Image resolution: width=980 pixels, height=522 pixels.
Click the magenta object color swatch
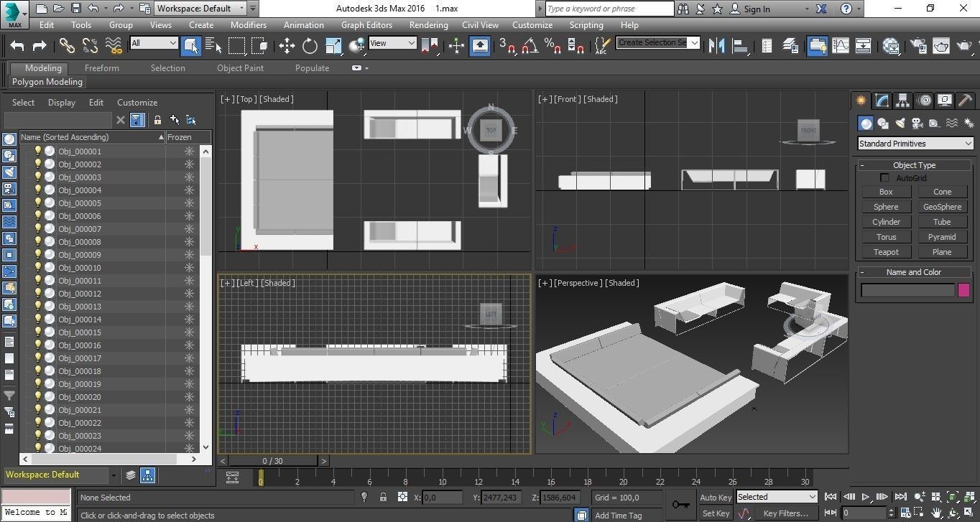pyautogui.click(x=964, y=290)
